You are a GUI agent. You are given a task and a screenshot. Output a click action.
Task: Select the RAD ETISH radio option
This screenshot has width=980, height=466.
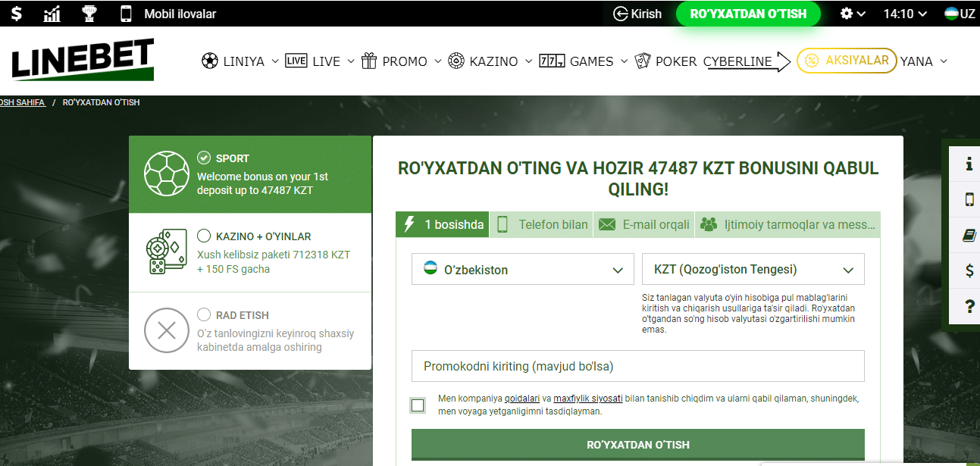[204, 314]
